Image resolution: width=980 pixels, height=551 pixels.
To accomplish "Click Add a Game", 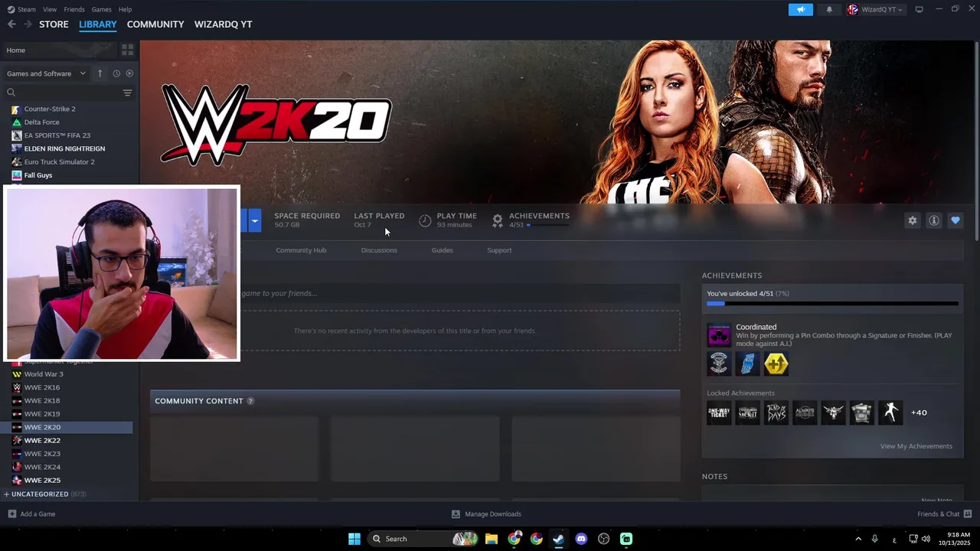I will pos(31,514).
